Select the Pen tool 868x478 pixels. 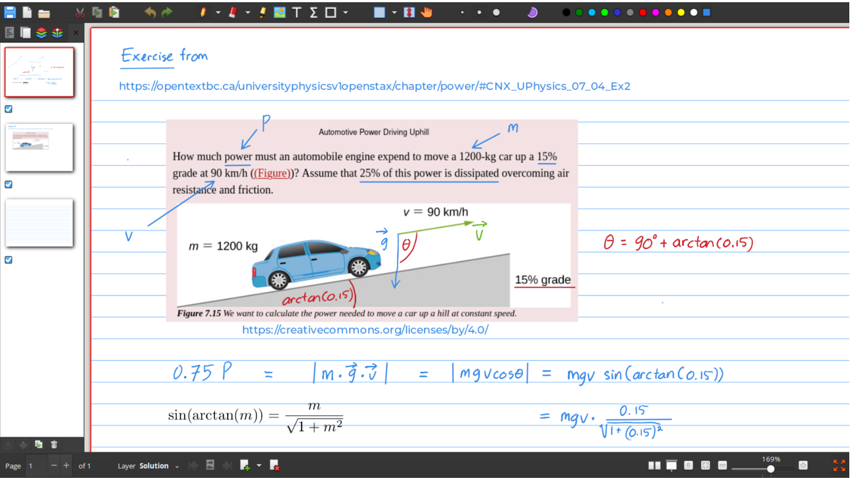[x=203, y=12]
